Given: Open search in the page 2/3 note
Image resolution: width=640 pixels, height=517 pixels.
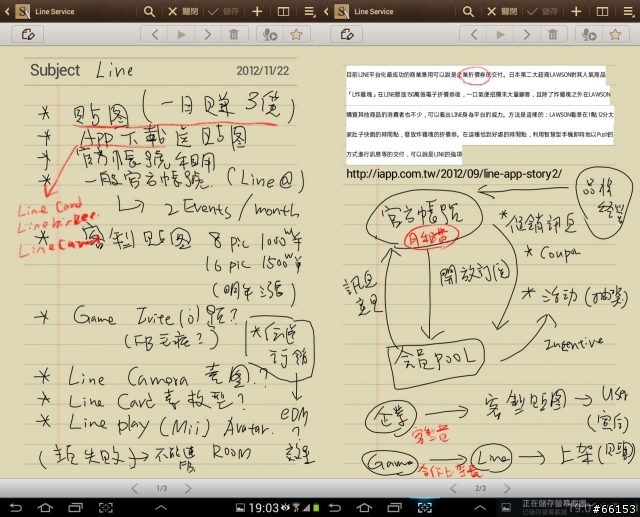Looking at the screenshot, I should coord(468,11).
